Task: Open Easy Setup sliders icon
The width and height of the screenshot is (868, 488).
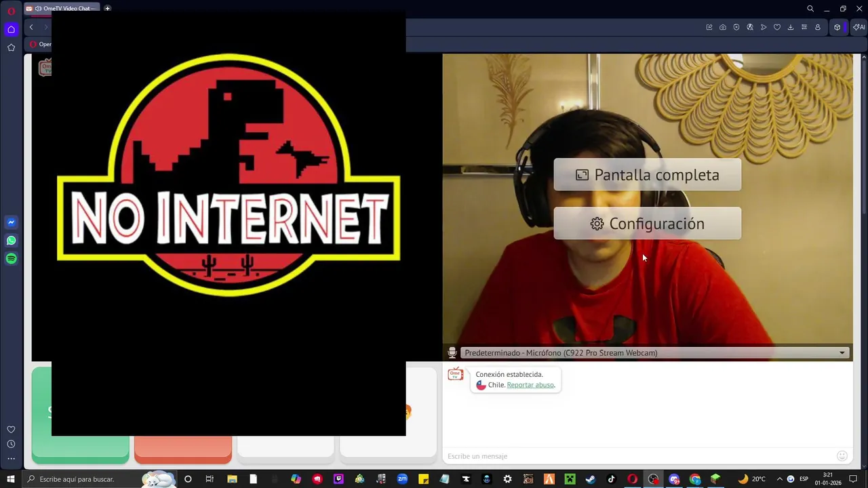Action: click(804, 27)
